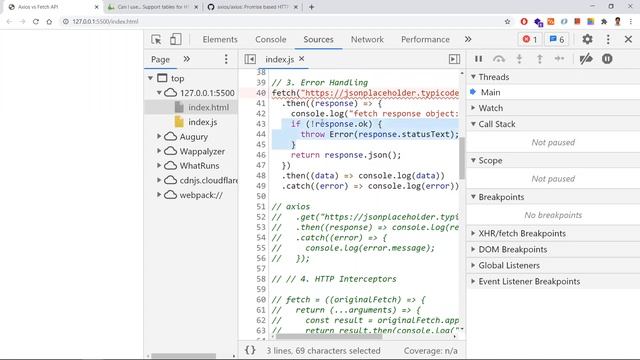Expand the WhatRuns tree node
This screenshot has height=360, width=640.
159,166
